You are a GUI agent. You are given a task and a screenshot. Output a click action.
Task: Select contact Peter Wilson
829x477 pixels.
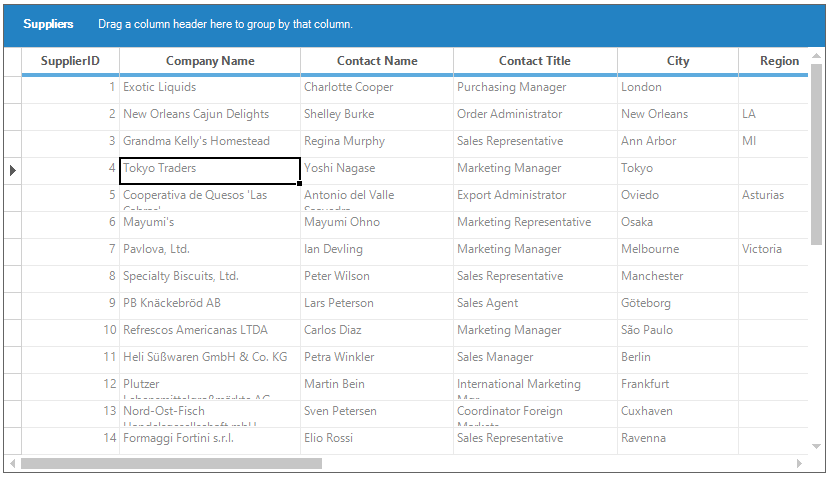[x=377, y=279]
